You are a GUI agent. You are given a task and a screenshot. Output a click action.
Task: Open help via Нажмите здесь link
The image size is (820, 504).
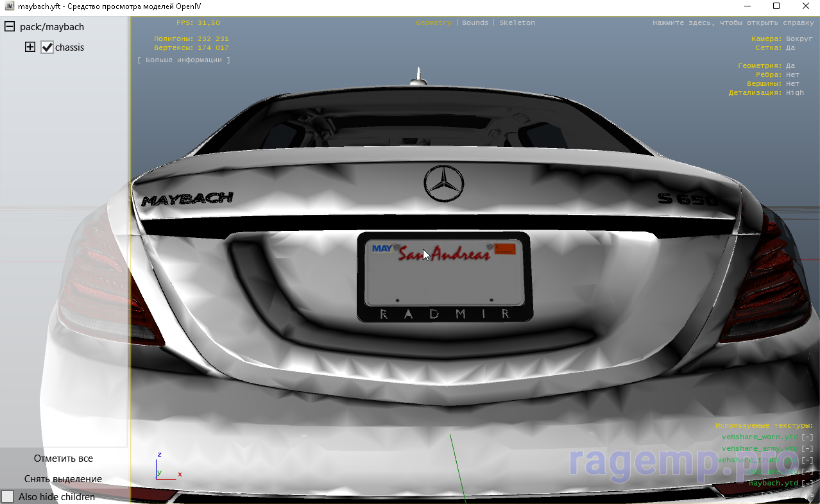(x=733, y=23)
